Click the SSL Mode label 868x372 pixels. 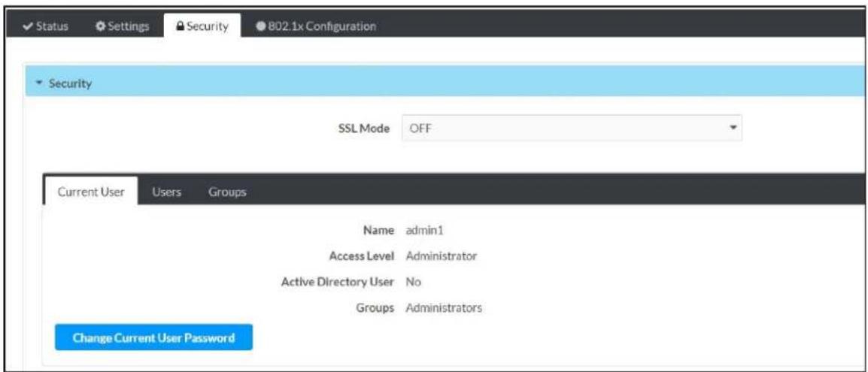pos(364,129)
